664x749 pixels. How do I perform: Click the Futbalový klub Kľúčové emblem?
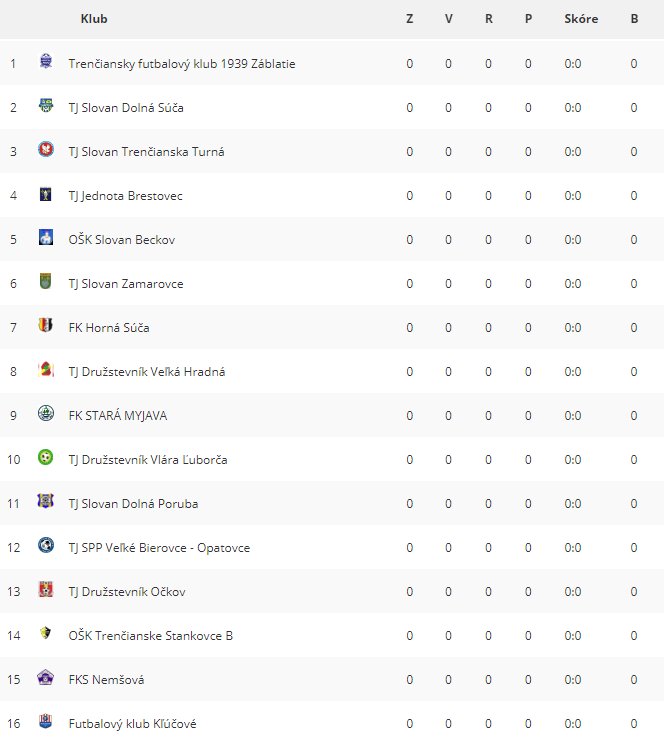pos(45,721)
